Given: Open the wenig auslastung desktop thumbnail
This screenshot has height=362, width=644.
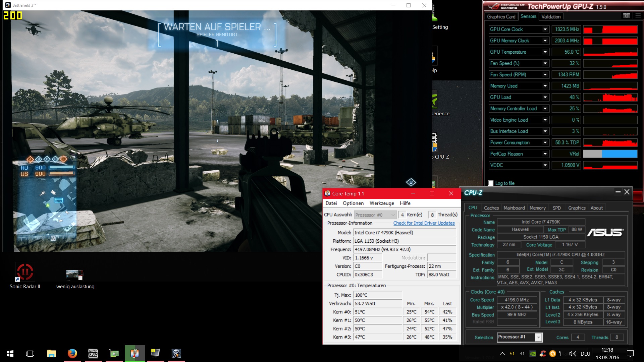Looking at the screenshot, I should coord(74,275).
